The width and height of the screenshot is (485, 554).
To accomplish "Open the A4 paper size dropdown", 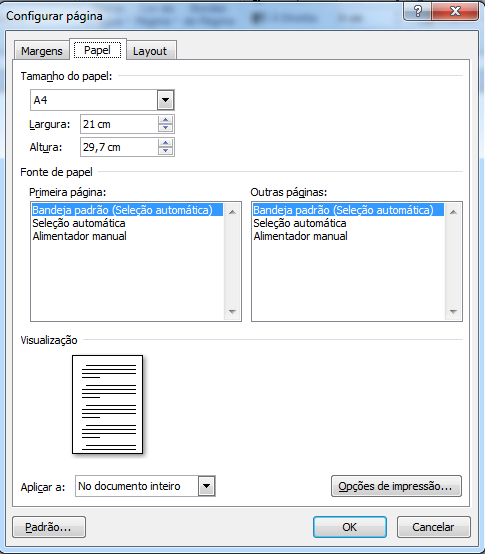I will (x=165, y=100).
